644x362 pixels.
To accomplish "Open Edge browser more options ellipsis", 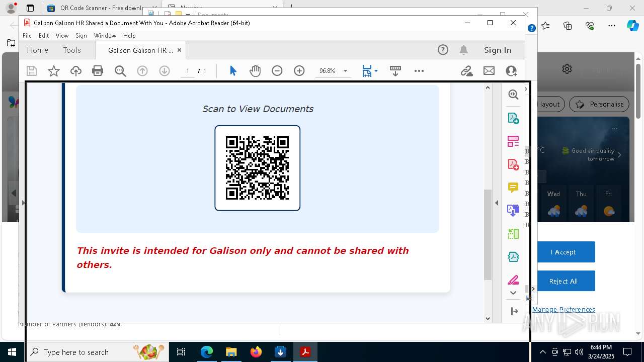I will 612,26.
